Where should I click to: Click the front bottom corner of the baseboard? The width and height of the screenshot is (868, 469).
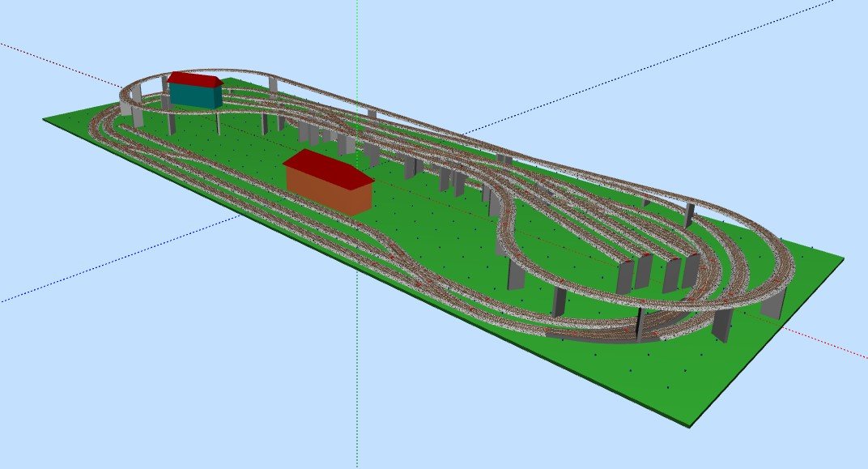point(690,424)
